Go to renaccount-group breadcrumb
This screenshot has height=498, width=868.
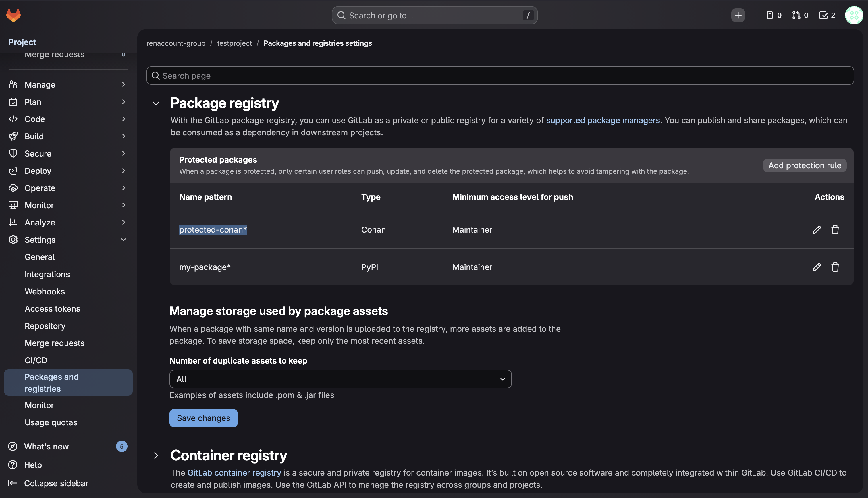[176, 43]
